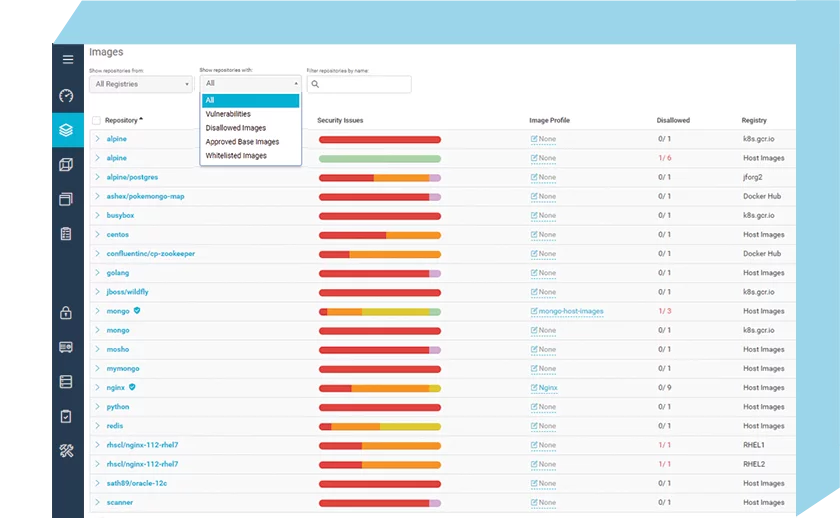The width and height of the screenshot is (840, 518).
Task: Expand the golang repository row
Action: (98, 273)
